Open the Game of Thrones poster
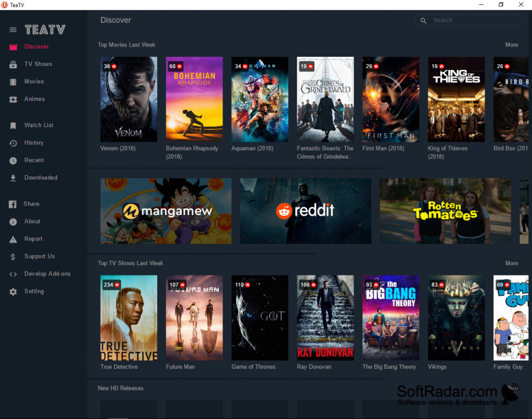The width and height of the screenshot is (532, 419). pos(260,318)
